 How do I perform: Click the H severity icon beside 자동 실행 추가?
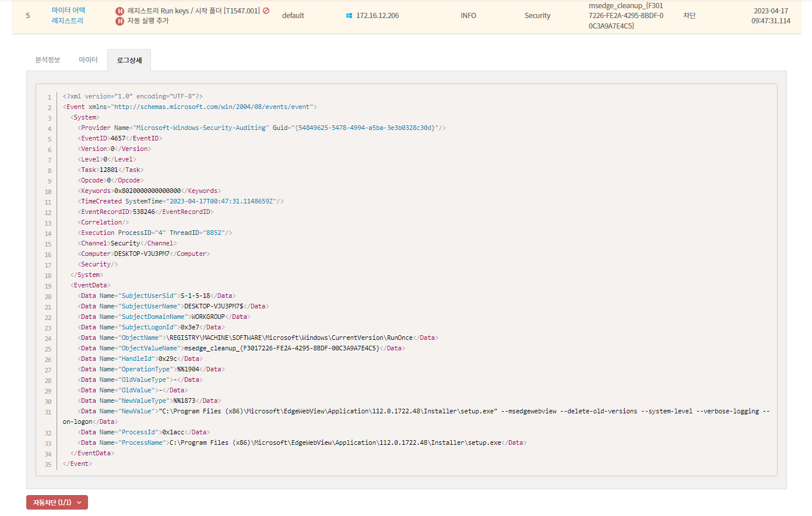tap(120, 21)
